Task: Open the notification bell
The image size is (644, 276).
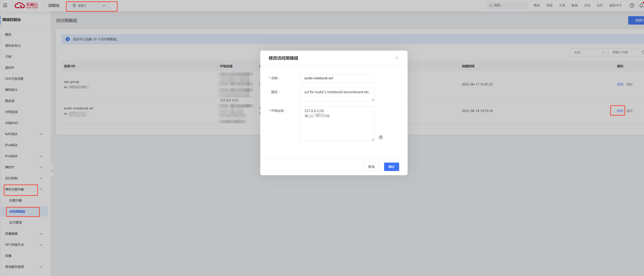Action: coord(641,5)
